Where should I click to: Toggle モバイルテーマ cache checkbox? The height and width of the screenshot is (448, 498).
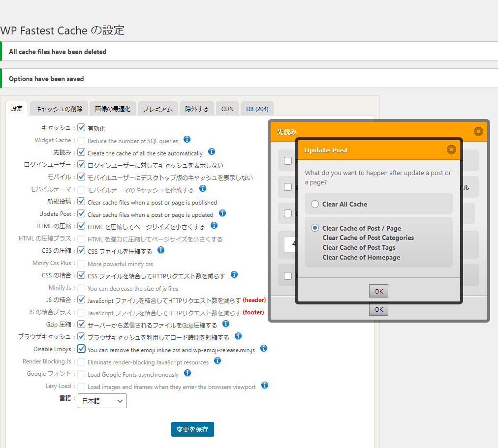(81, 190)
